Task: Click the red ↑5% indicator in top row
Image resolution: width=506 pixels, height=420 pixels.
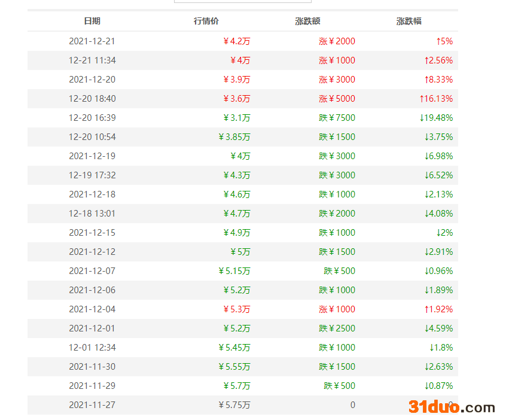Action: [x=444, y=41]
